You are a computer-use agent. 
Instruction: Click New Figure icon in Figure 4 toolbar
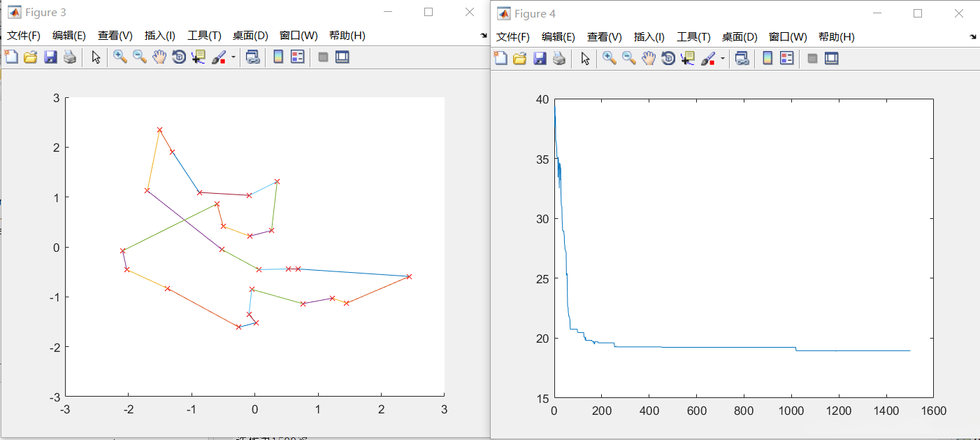(500, 58)
